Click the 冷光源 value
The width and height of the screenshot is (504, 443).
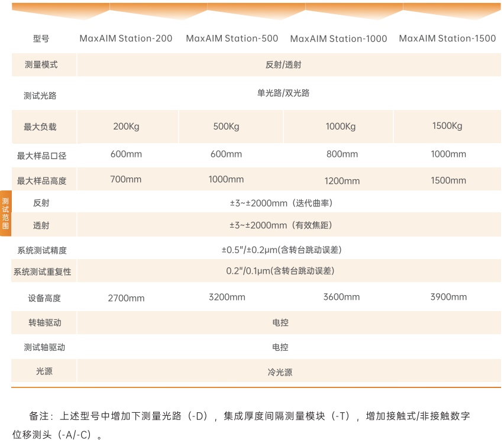[280, 372]
